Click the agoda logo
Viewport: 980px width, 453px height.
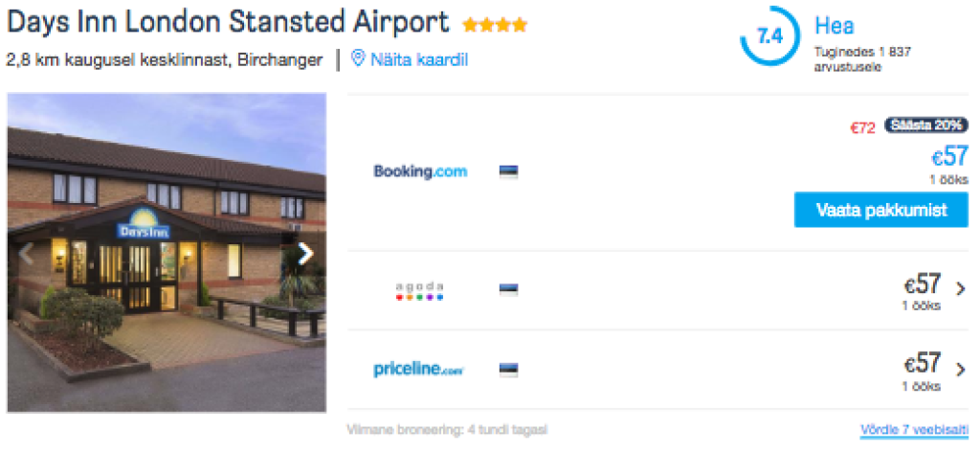[420, 290]
